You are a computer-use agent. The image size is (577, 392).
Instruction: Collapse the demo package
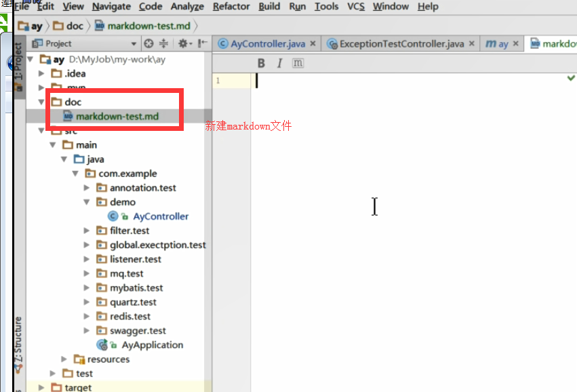87,202
